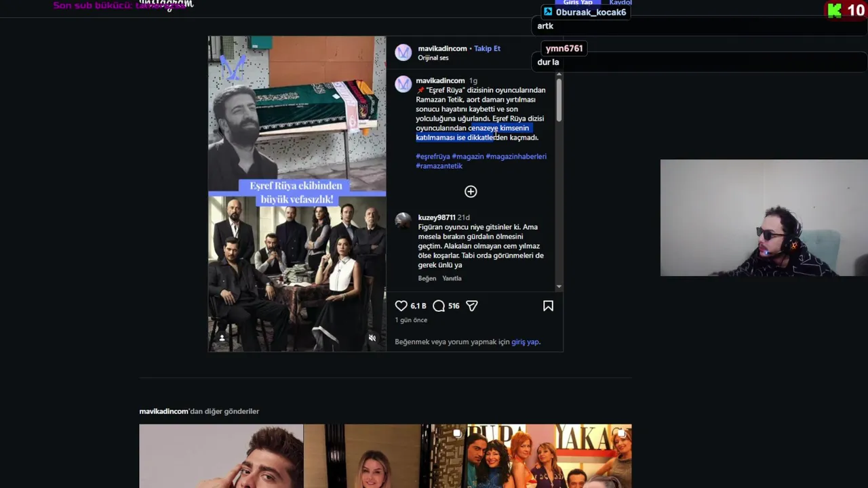The width and height of the screenshot is (868, 488).
Task: Click the post video of the Eşref Rüya cast
Action: pyautogui.click(x=297, y=194)
